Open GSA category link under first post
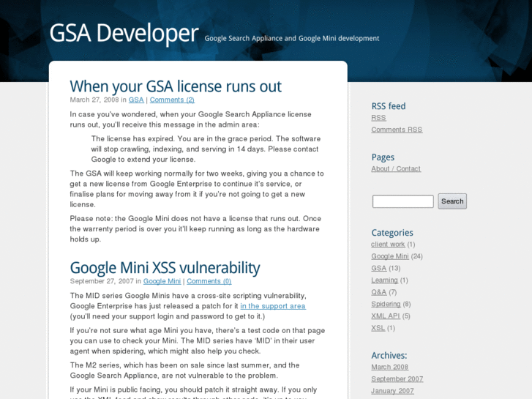Viewport: 532px width, 399px height. pos(136,100)
